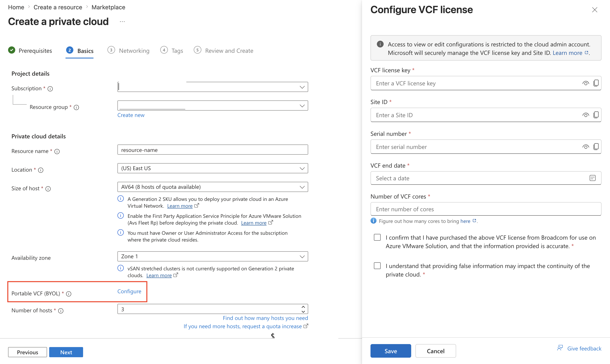Close the Configure VCF license panel
610x364 pixels.
[595, 10]
